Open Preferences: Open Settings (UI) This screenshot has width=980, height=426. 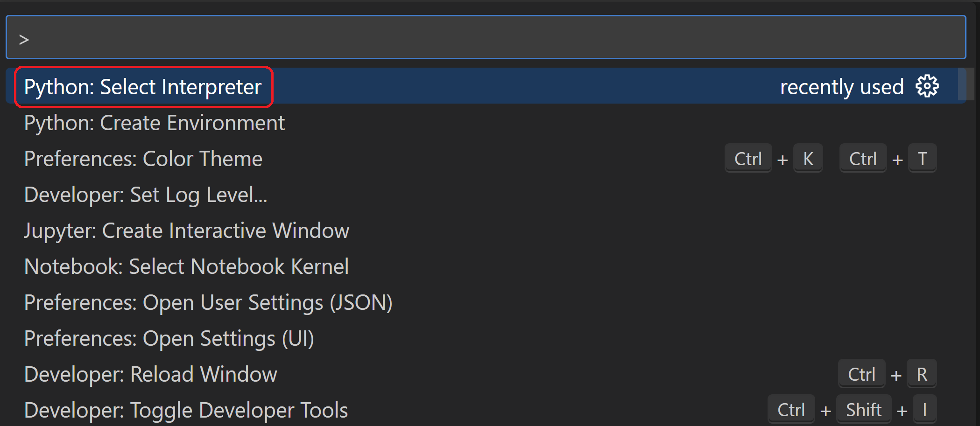169,339
